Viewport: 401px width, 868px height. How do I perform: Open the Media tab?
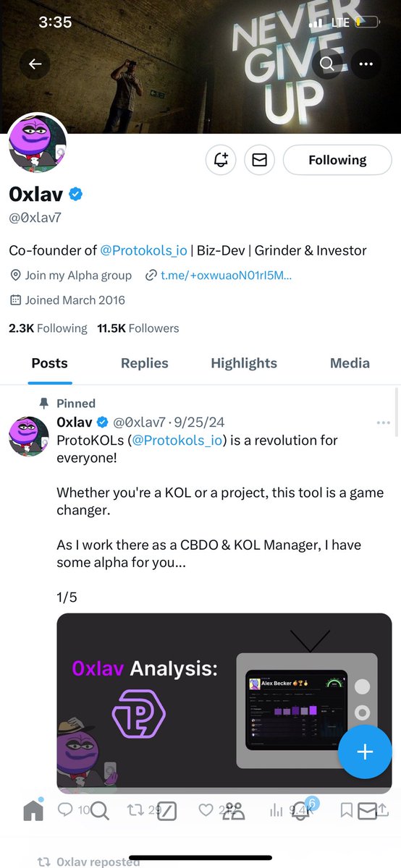click(350, 363)
